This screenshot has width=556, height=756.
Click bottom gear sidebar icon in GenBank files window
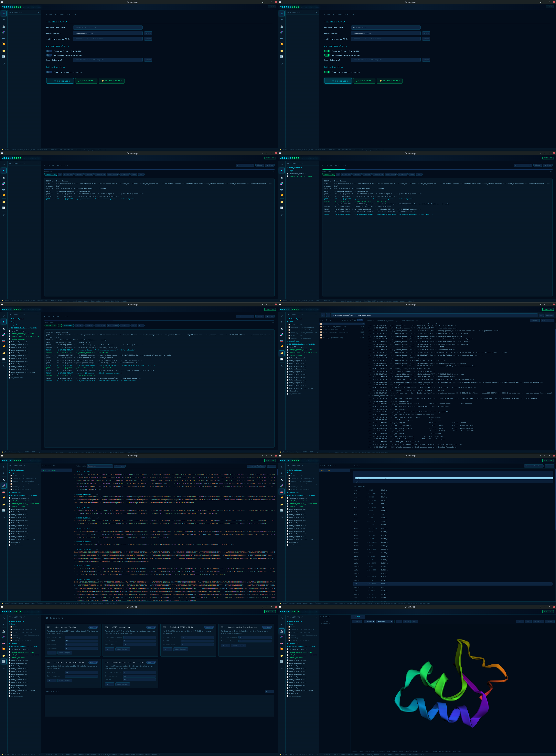coord(282,517)
